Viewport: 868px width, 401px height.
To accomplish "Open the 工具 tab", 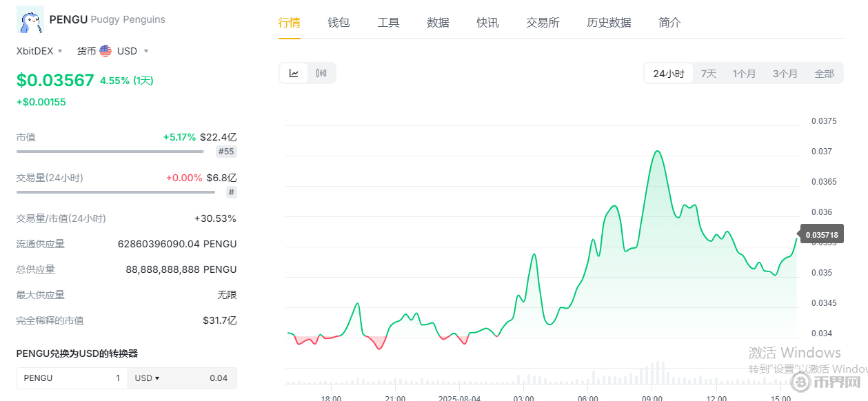I will point(389,22).
